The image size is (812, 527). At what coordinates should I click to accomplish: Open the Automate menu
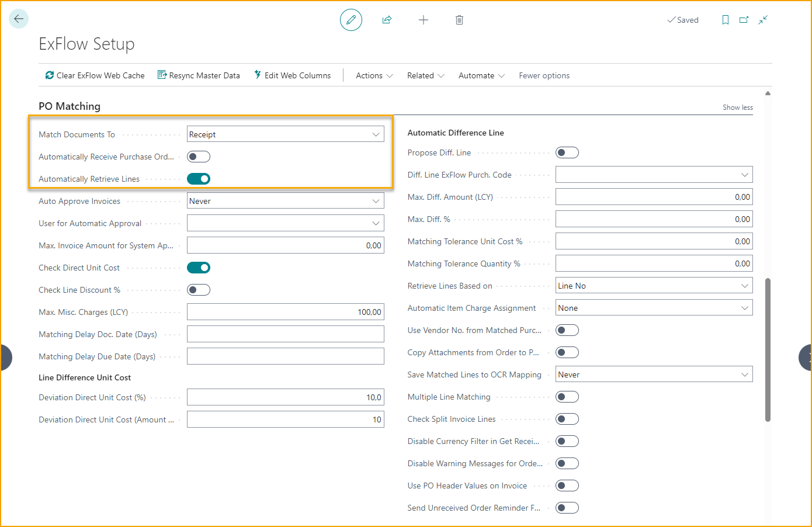click(482, 75)
